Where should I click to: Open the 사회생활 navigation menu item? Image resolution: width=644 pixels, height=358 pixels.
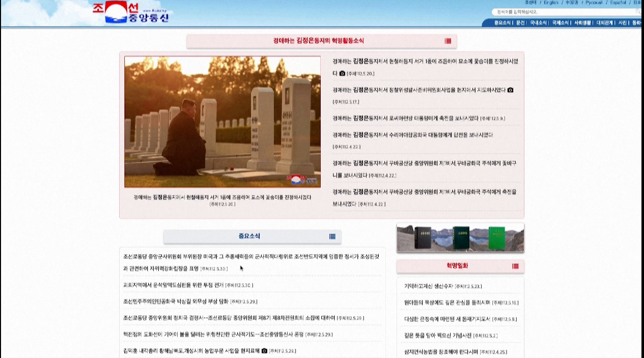tap(582, 23)
